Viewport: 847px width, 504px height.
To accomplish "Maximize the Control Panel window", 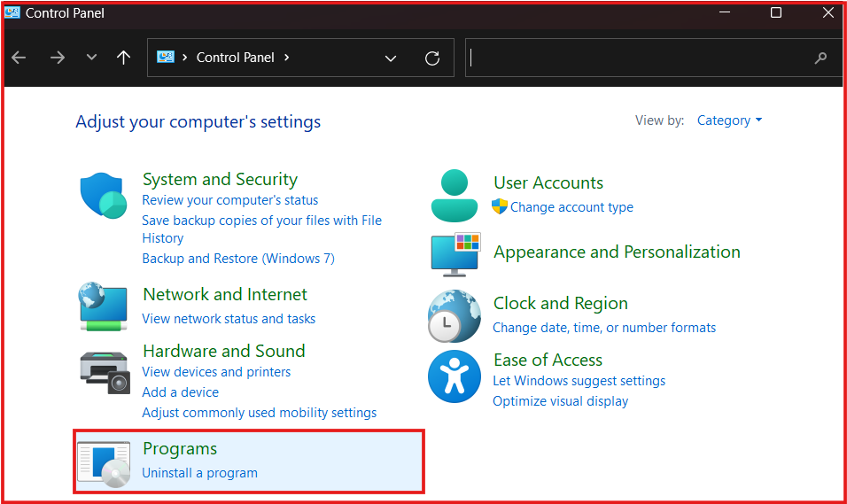I will coord(776,12).
